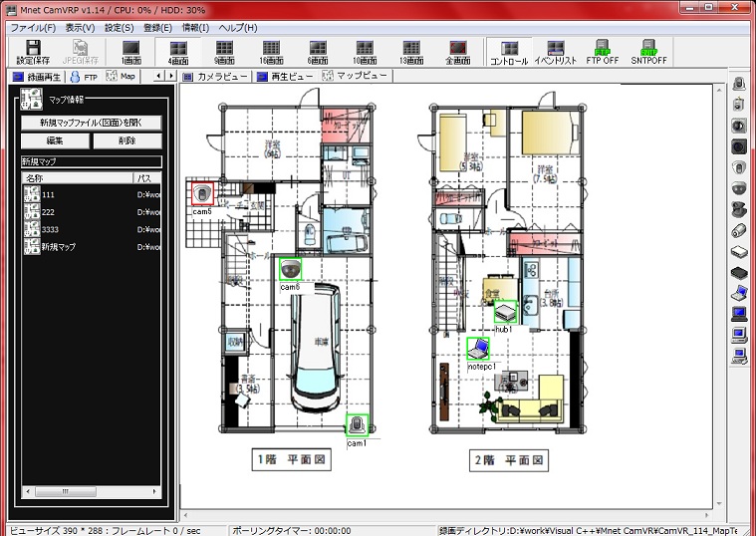Image resolution: width=756 pixels, height=536 pixels.
Task: Select the cam6 dome camera on the map
Action: tap(290, 269)
